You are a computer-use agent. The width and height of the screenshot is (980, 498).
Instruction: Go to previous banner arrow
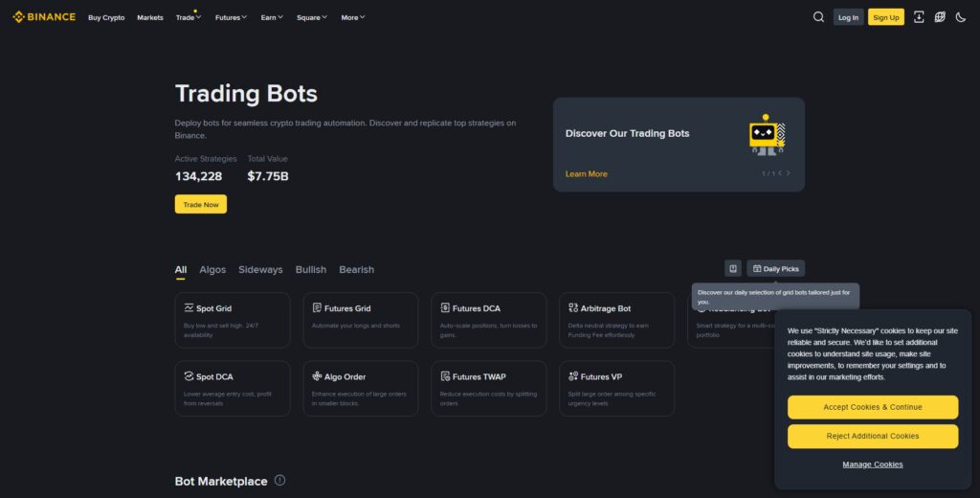click(x=780, y=173)
